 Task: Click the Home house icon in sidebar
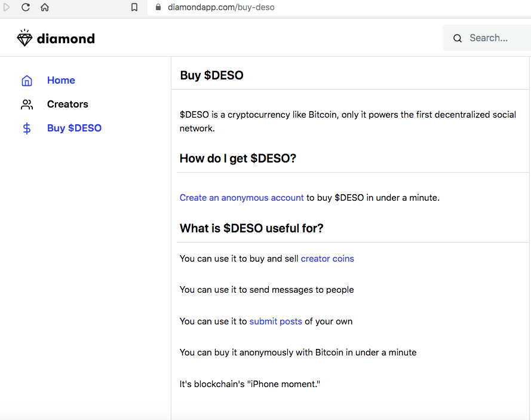point(27,81)
